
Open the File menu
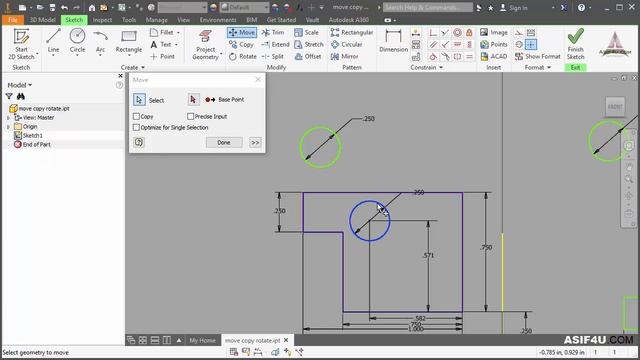(13, 20)
